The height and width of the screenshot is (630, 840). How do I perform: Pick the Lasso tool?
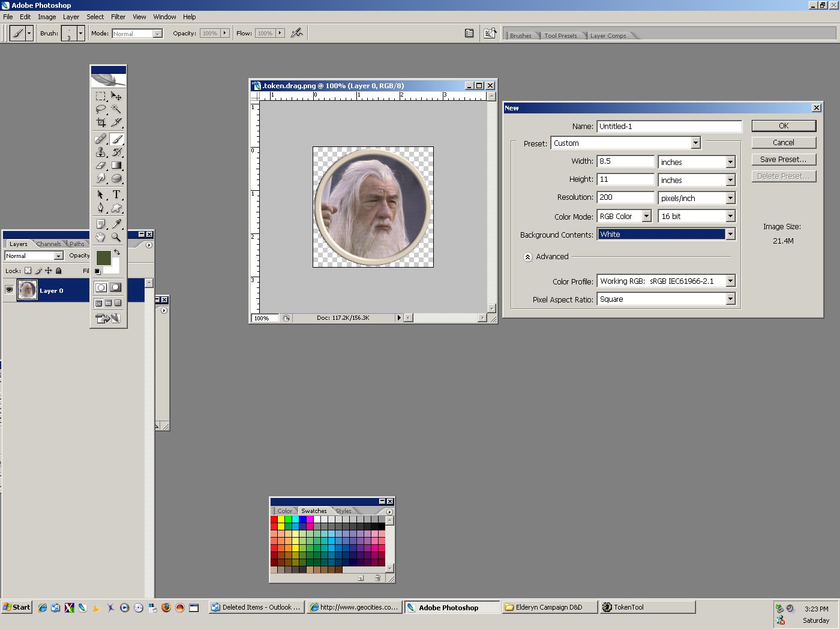coord(101,109)
